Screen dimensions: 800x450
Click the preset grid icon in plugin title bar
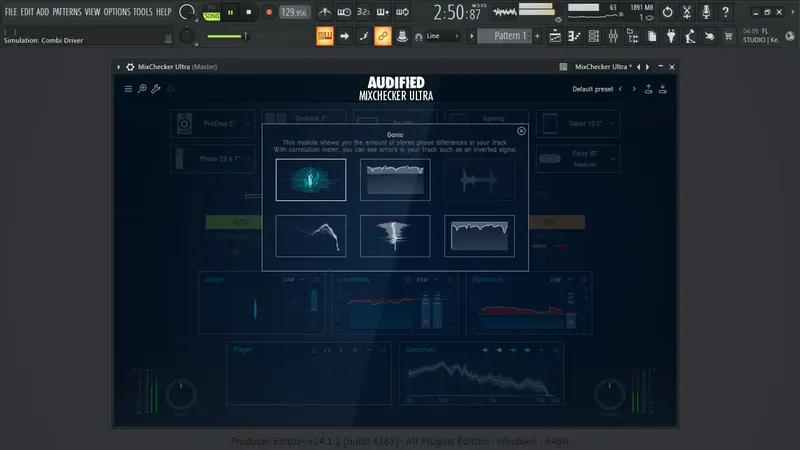[563, 67]
